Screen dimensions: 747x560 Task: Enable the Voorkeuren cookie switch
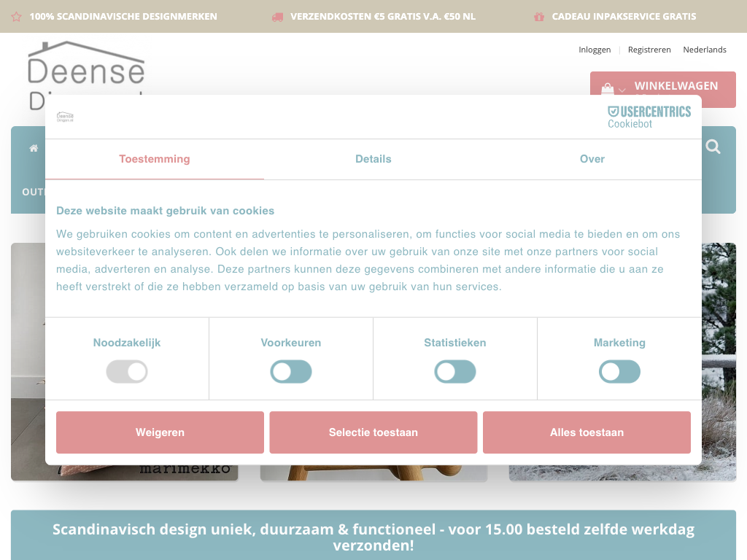point(291,371)
